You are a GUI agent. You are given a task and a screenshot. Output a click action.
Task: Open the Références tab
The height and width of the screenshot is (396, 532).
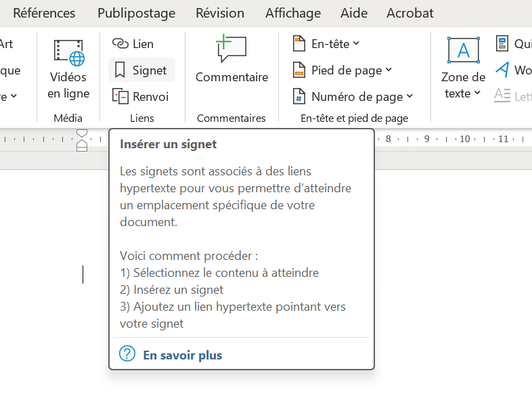(44, 13)
